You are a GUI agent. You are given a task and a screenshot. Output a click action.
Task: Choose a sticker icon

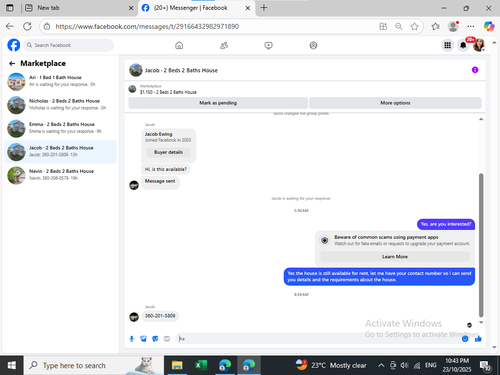click(155, 339)
